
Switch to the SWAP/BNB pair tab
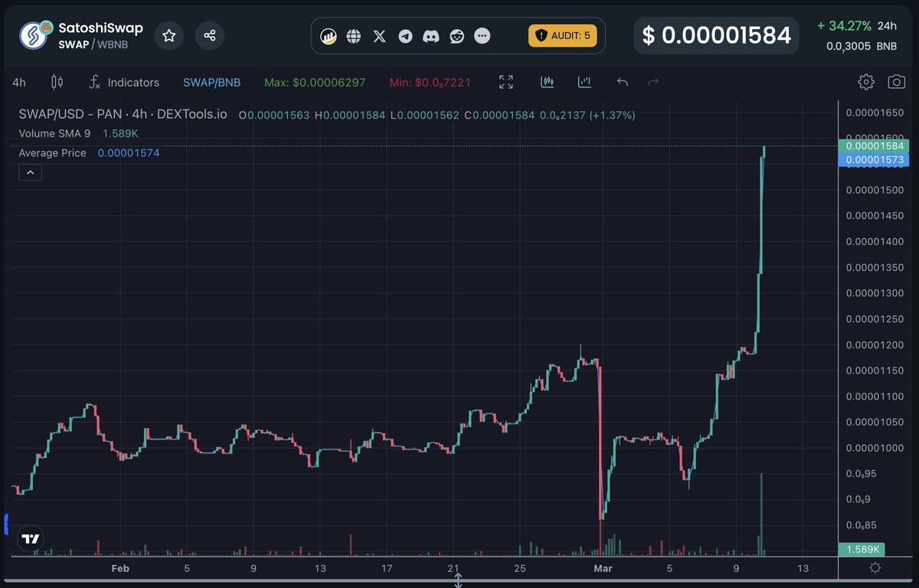pos(212,81)
